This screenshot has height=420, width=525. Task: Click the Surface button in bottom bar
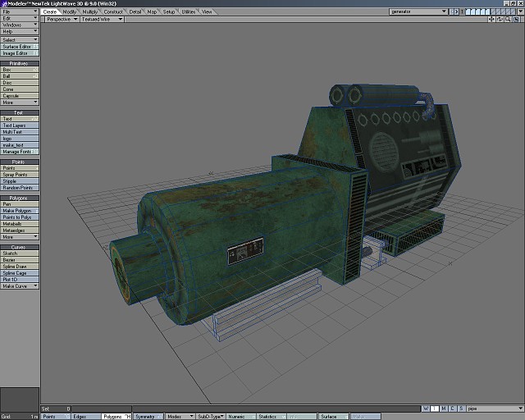(x=334, y=417)
